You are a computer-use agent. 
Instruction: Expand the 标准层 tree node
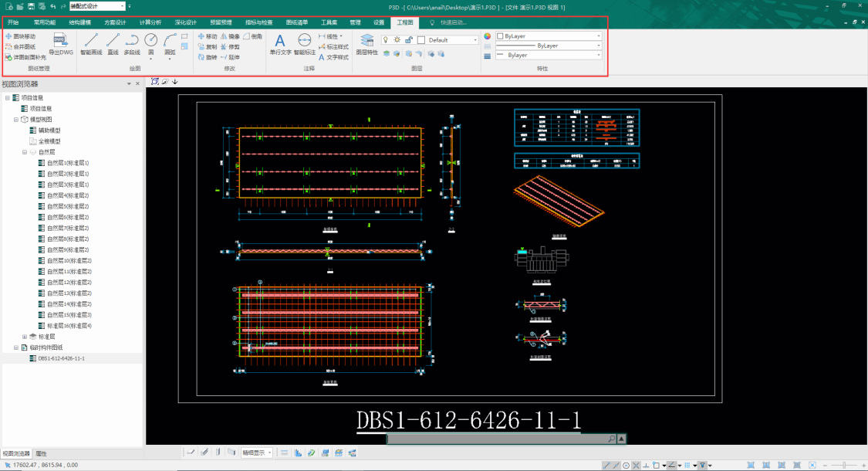pos(25,337)
